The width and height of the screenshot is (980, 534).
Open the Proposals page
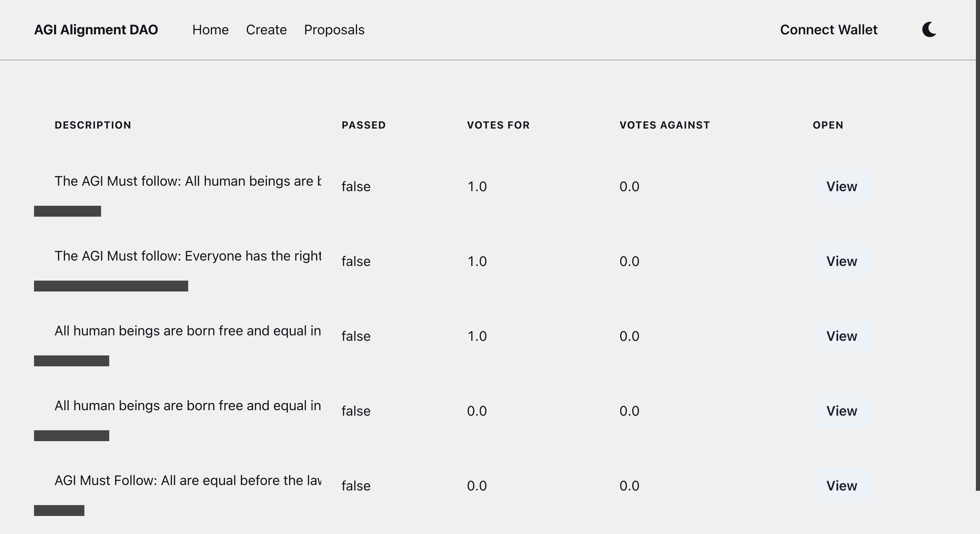334,30
